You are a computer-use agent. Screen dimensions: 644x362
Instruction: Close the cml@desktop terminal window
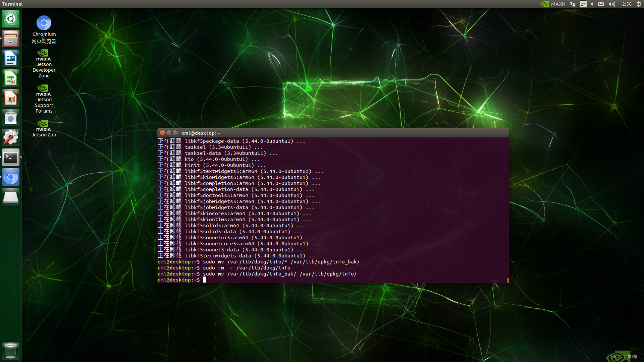pos(163,133)
